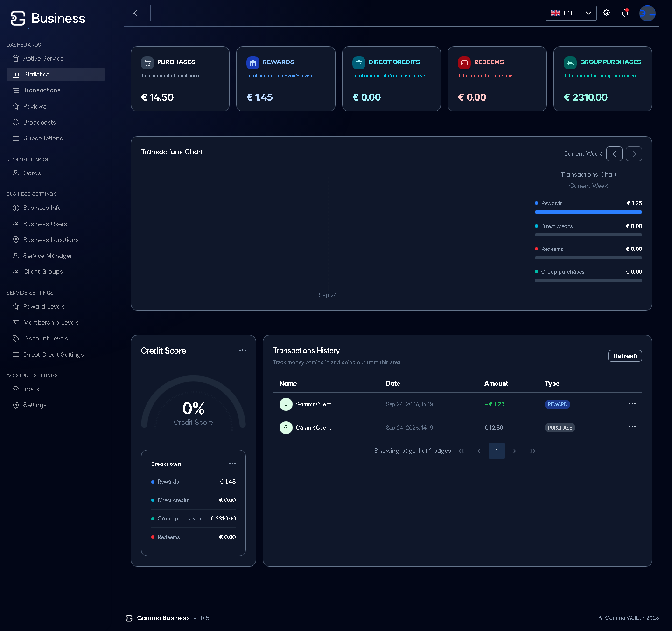Select page 1 in pagination
This screenshot has width=672, height=631.
[497, 451]
